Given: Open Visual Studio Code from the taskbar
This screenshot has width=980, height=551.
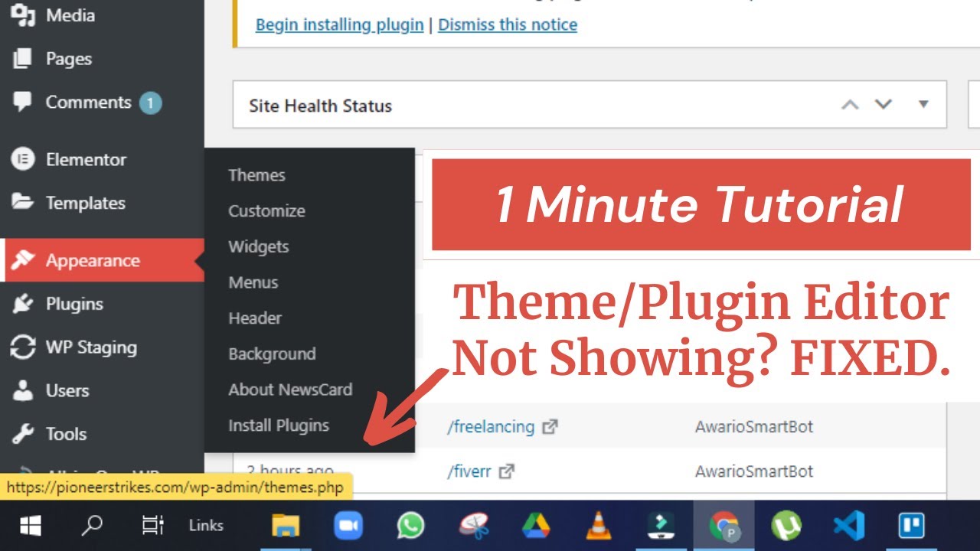Looking at the screenshot, I should (x=848, y=526).
